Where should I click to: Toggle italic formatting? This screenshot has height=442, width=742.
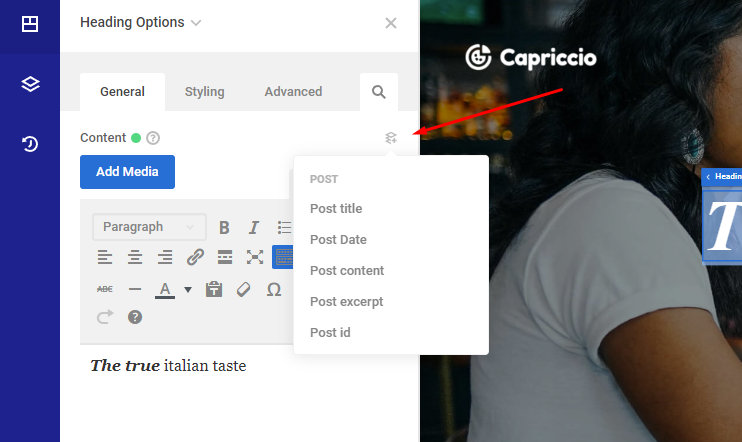point(254,228)
